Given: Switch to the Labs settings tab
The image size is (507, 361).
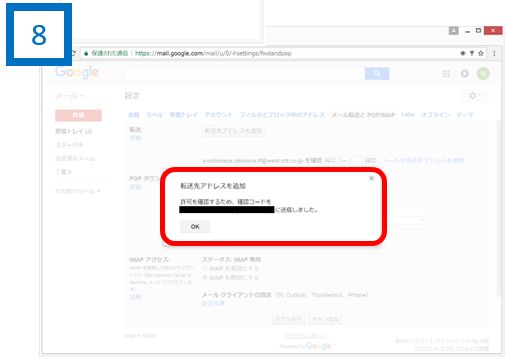Looking at the screenshot, I should [x=408, y=115].
